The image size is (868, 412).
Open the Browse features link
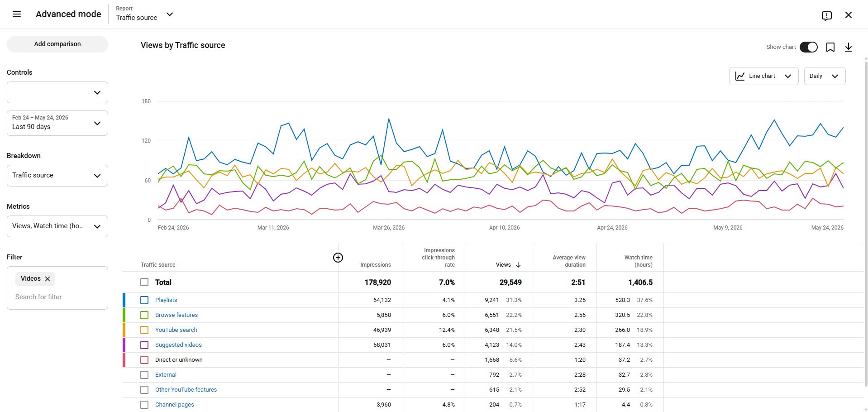coord(176,315)
